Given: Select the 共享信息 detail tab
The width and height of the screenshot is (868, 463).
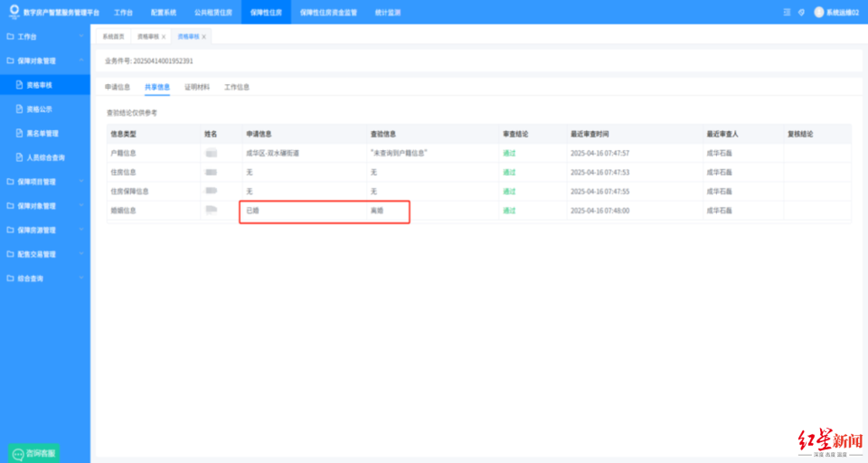Looking at the screenshot, I should pyautogui.click(x=157, y=87).
